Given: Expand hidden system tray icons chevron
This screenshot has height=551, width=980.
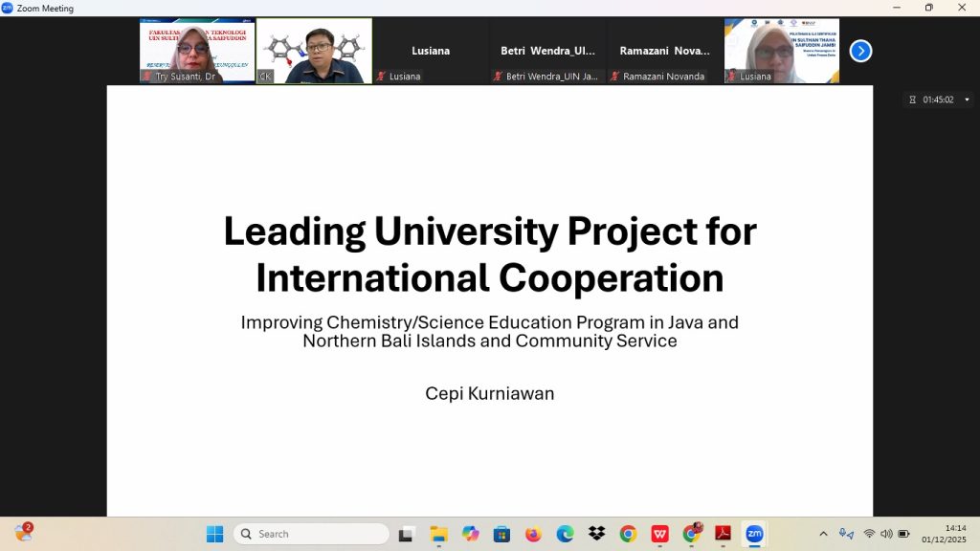Looking at the screenshot, I should tap(823, 534).
